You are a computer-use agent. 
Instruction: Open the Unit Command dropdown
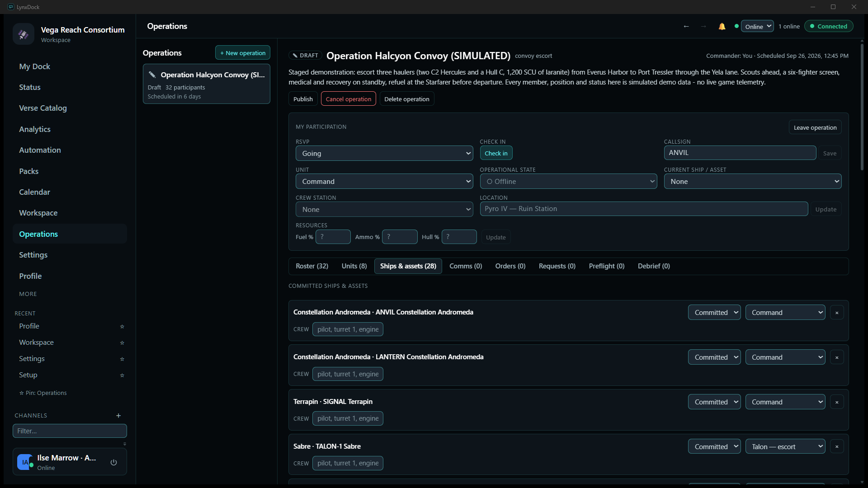[384, 181]
